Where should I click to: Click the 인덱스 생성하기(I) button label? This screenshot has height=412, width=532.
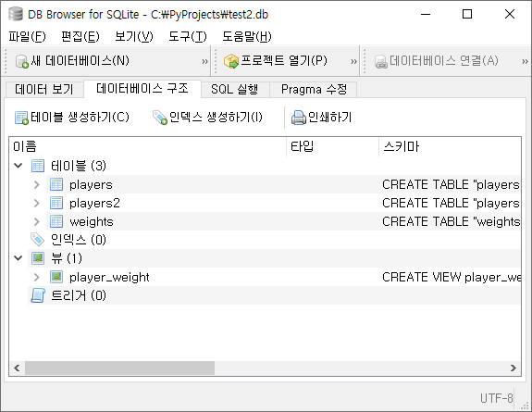pos(216,118)
